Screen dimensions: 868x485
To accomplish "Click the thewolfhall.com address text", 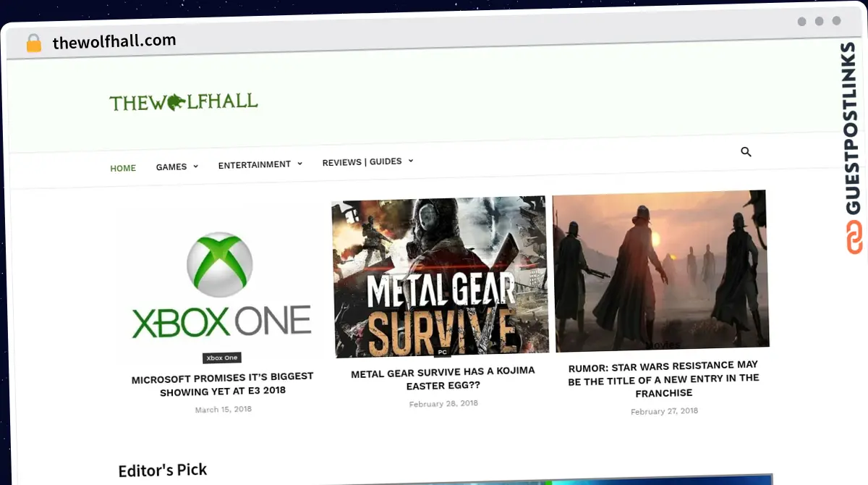I will click(114, 41).
